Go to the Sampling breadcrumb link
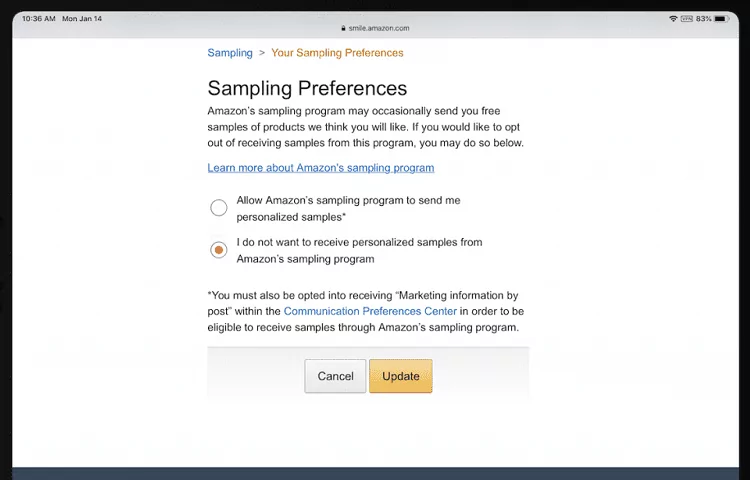The image size is (750, 480). coord(230,53)
